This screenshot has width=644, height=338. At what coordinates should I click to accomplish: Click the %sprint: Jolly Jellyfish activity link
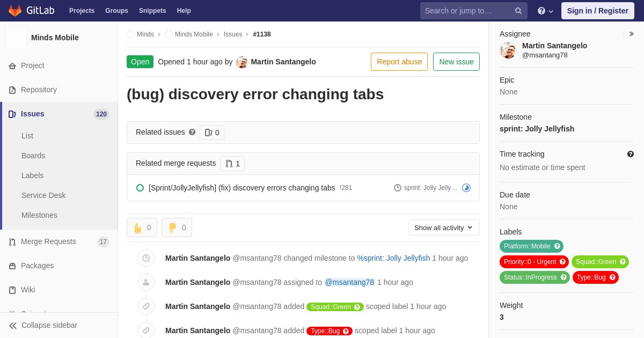[393, 258]
